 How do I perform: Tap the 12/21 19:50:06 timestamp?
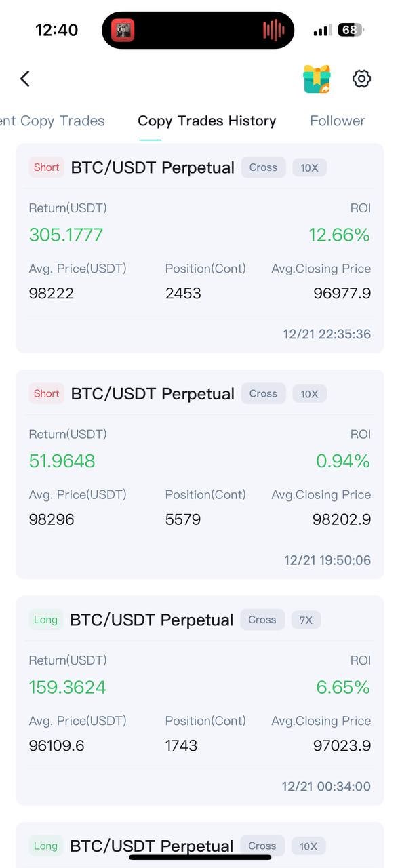pos(327,560)
